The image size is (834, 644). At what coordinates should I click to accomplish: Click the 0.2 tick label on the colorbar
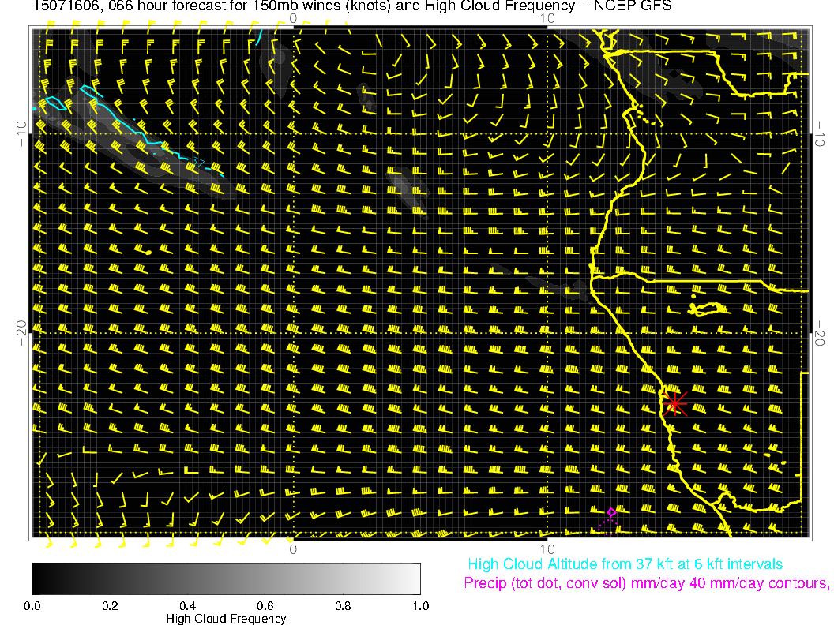[x=110, y=605]
